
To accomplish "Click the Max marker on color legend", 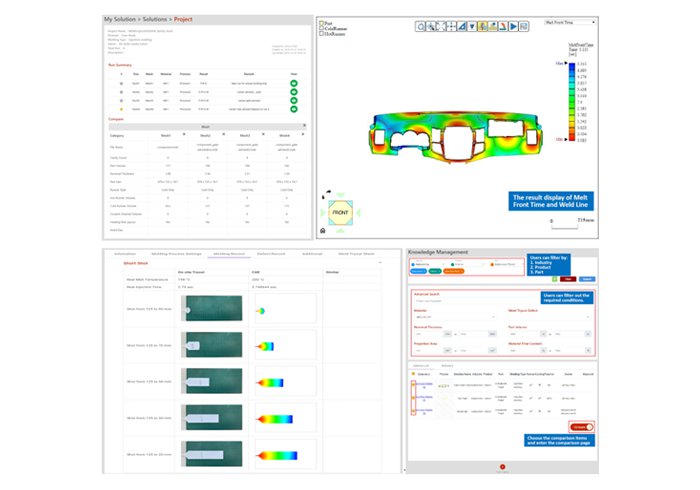I will (562, 63).
